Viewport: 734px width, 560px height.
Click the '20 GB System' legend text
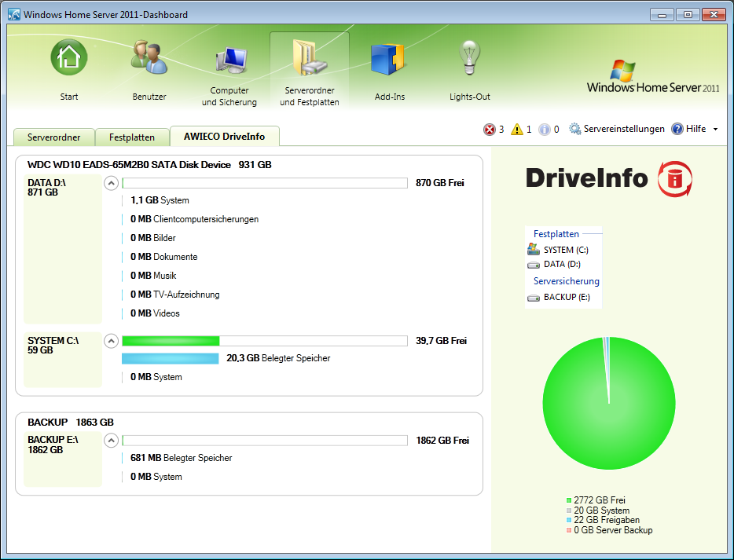pos(601,511)
